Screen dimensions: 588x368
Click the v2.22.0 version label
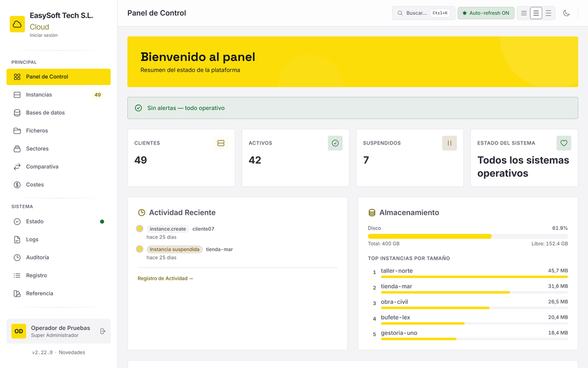coord(43,353)
